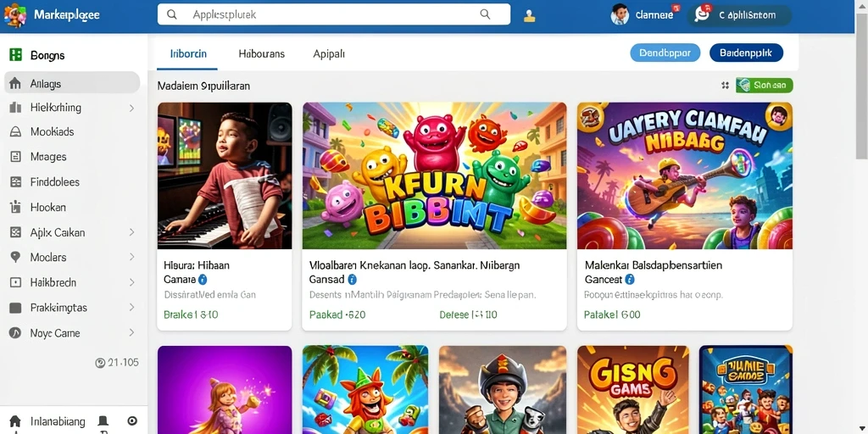Screen dimensions: 868x434
Task: Switch to the Hibourans tab
Action: coord(261,53)
